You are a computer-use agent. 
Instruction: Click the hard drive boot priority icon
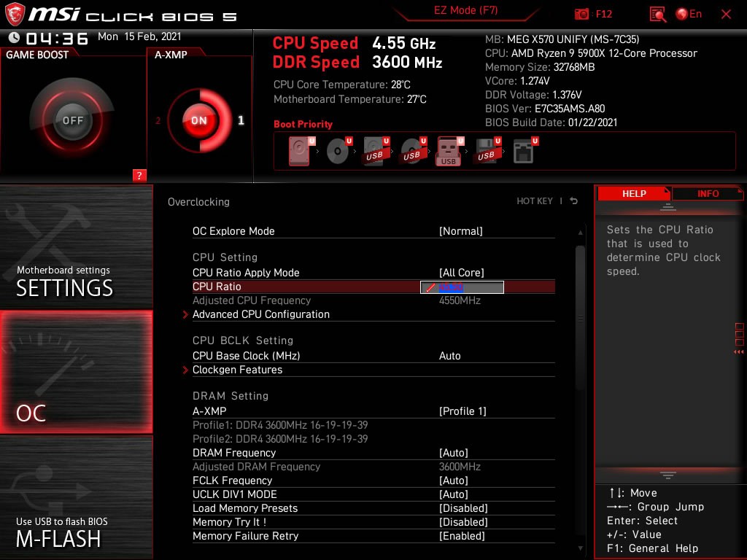click(300, 152)
